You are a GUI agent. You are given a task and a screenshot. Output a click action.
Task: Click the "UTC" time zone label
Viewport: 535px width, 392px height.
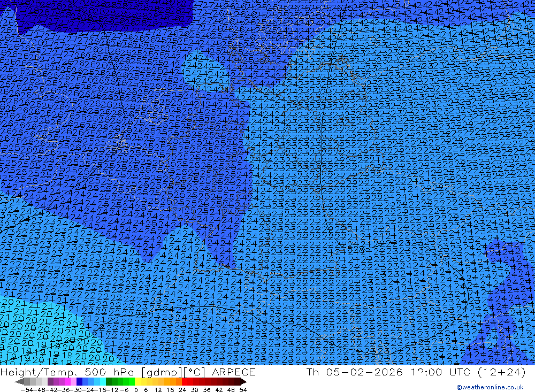point(460,372)
